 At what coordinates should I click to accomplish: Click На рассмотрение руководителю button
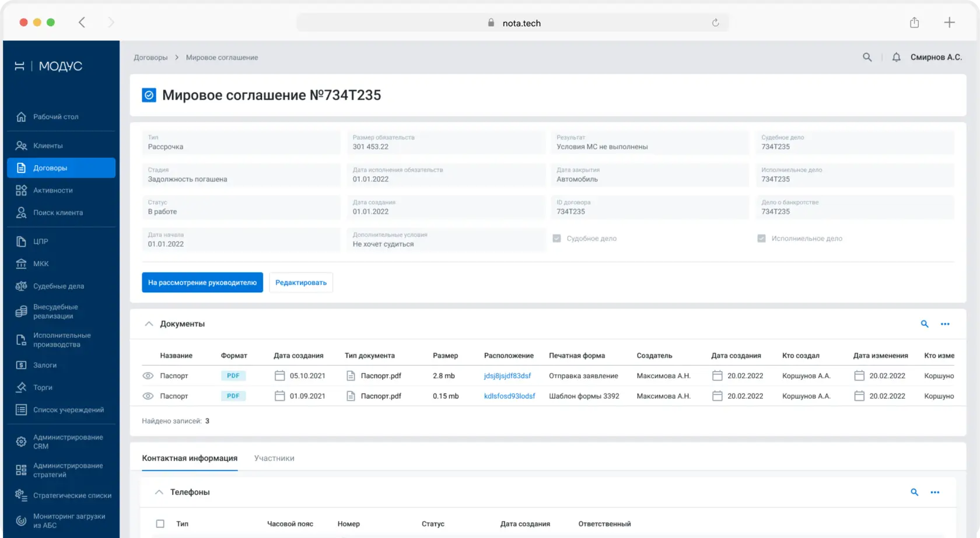[202, 282]
